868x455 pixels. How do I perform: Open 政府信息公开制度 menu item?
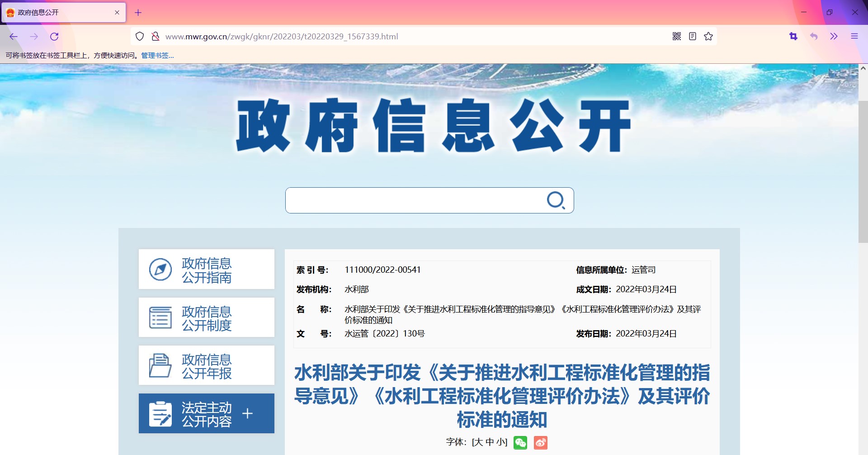(207, 318)
